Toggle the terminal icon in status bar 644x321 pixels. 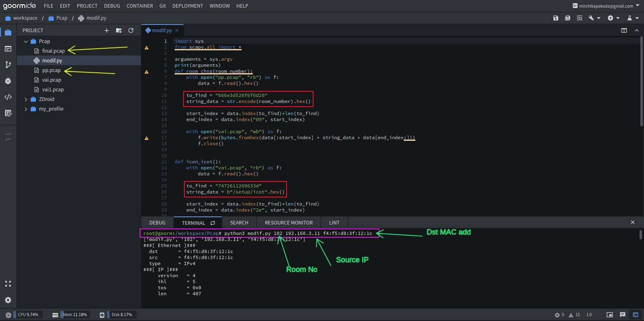coord(636,315)
